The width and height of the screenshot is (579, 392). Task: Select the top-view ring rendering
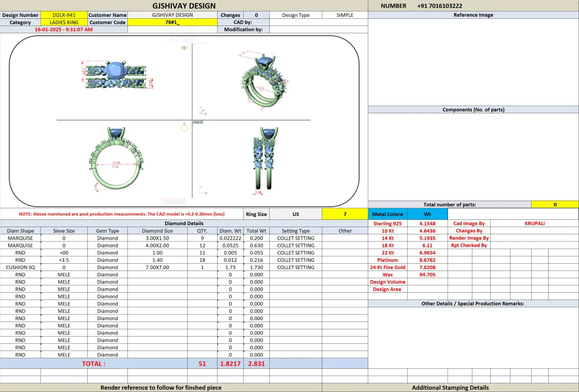coord(116,75)
